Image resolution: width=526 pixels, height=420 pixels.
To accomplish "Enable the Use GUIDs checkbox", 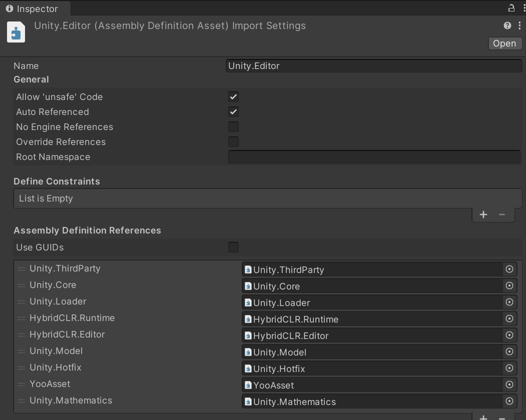I will (x=234, y=247).
